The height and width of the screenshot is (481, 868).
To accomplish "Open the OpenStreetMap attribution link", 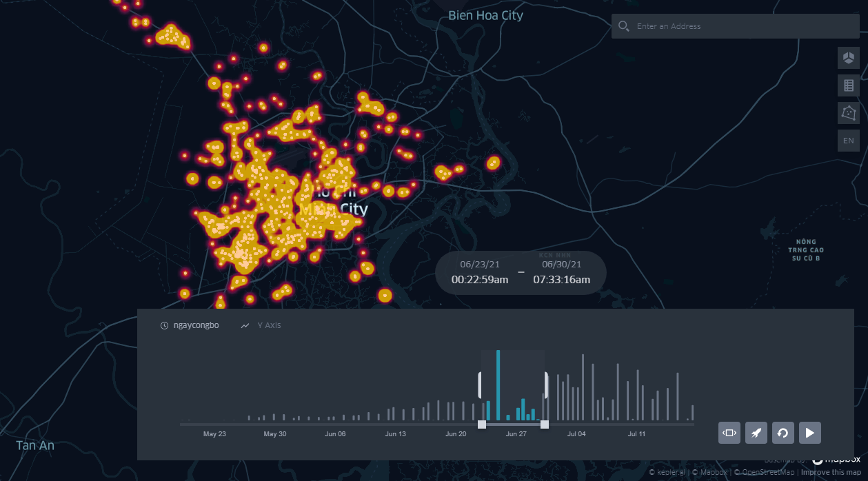I will 765,473.
